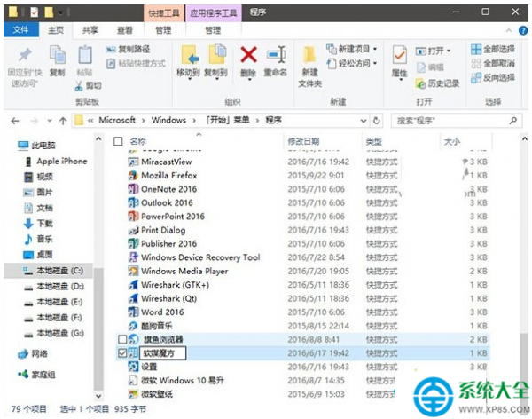Select Apple iPhone in navigation pane
The image size is (532, 419).
click(x=57, y=161)
